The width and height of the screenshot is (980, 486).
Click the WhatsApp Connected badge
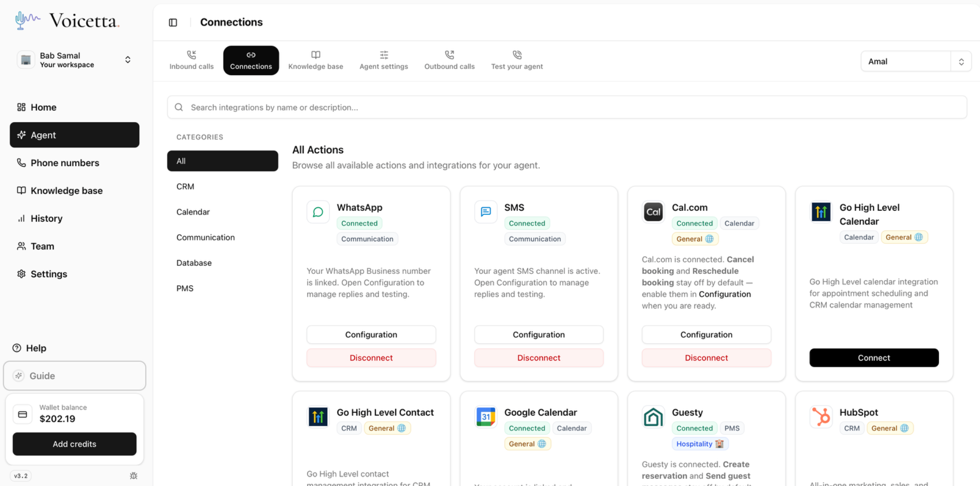pyautogui.click(x=359, y=223)
